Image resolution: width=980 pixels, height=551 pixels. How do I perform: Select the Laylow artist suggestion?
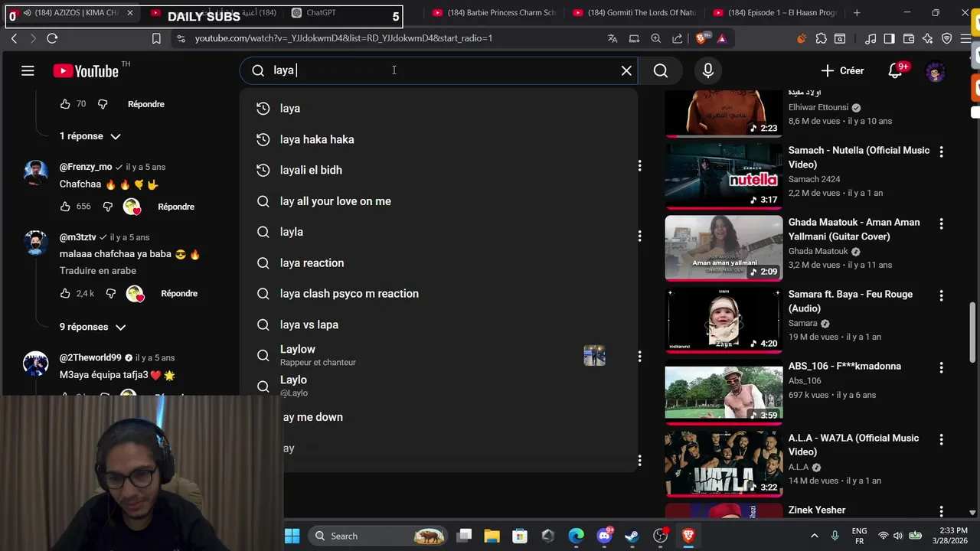tap(439, 355)
